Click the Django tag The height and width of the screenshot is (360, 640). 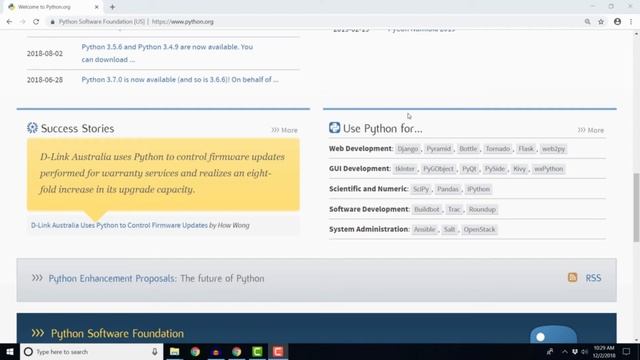coord(407,149)
